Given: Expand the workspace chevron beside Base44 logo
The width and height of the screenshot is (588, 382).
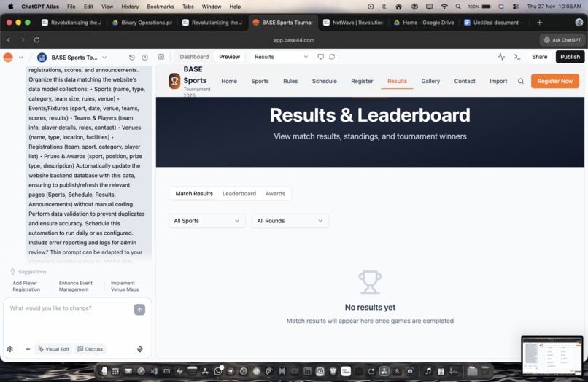Looking at the screenshot, I should pos(20,58).
